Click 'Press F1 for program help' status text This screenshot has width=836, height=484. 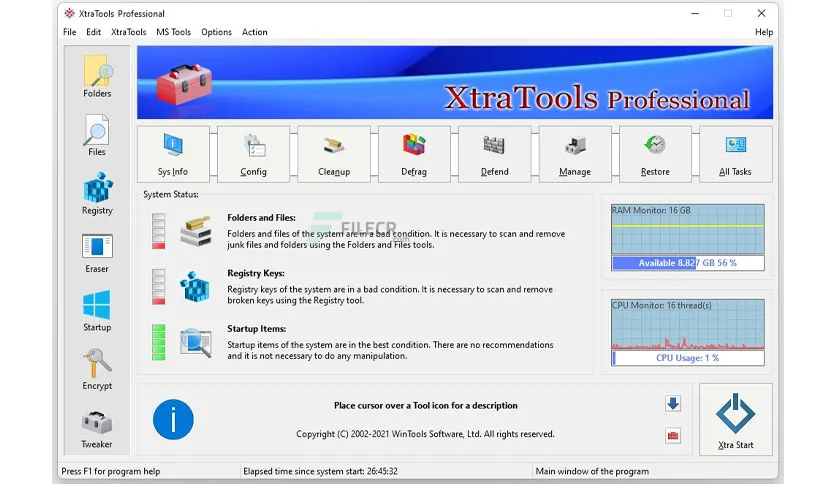[x=110, y=471]
